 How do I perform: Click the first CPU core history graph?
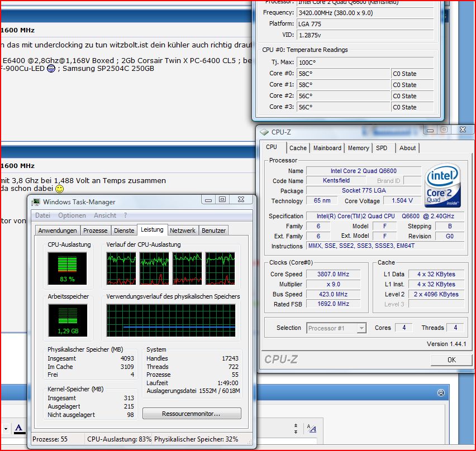tap(121, 268)
